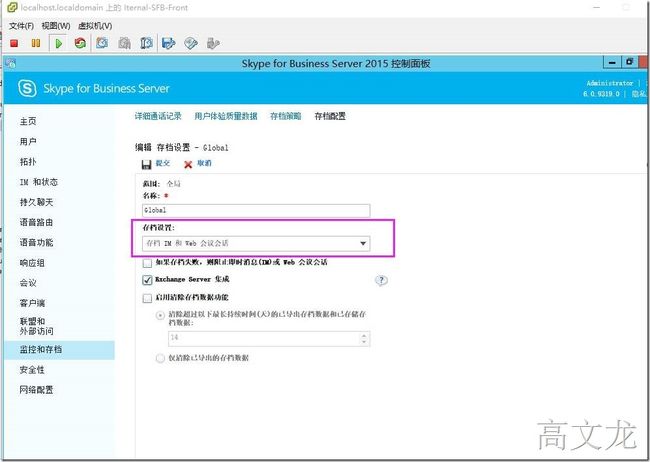Screen dimensions: 650x462
Task: Select the 存档配置 tab
Action: 330,116
